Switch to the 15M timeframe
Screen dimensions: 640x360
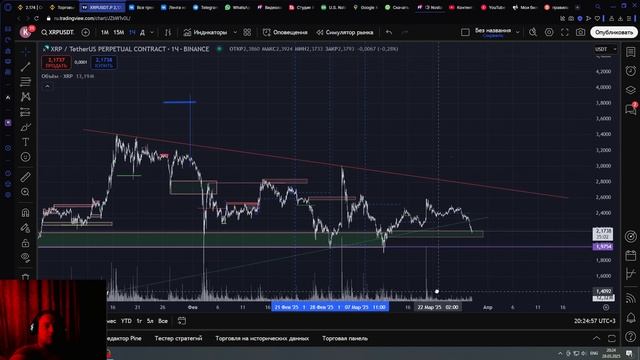pyautogui.click(x=118, y=32)
